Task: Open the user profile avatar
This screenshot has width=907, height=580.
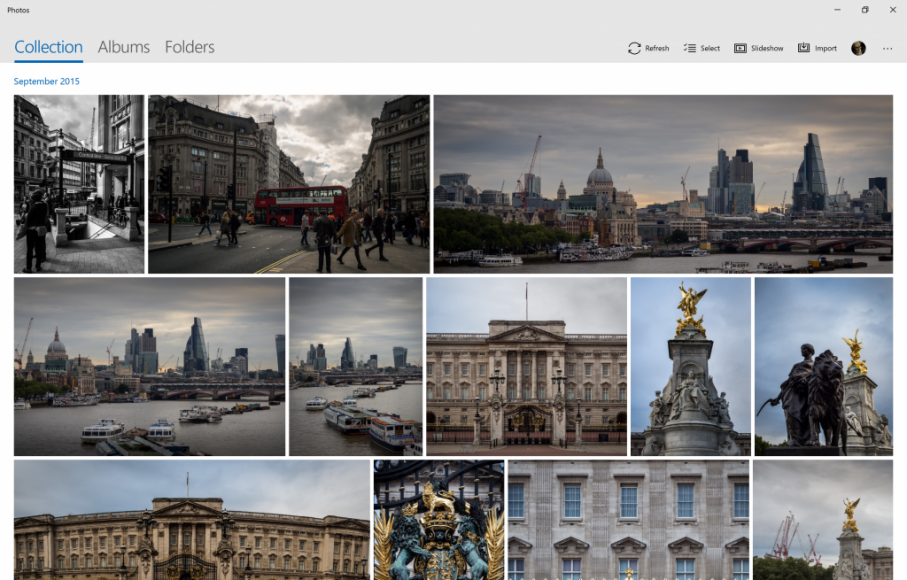Action: point(858,48)
